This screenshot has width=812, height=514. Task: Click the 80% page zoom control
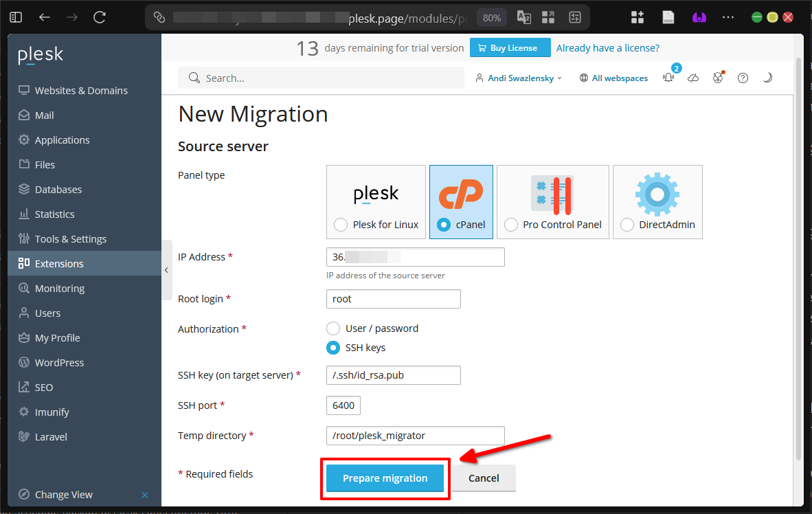pyautogui.click(x=491, y=17)
